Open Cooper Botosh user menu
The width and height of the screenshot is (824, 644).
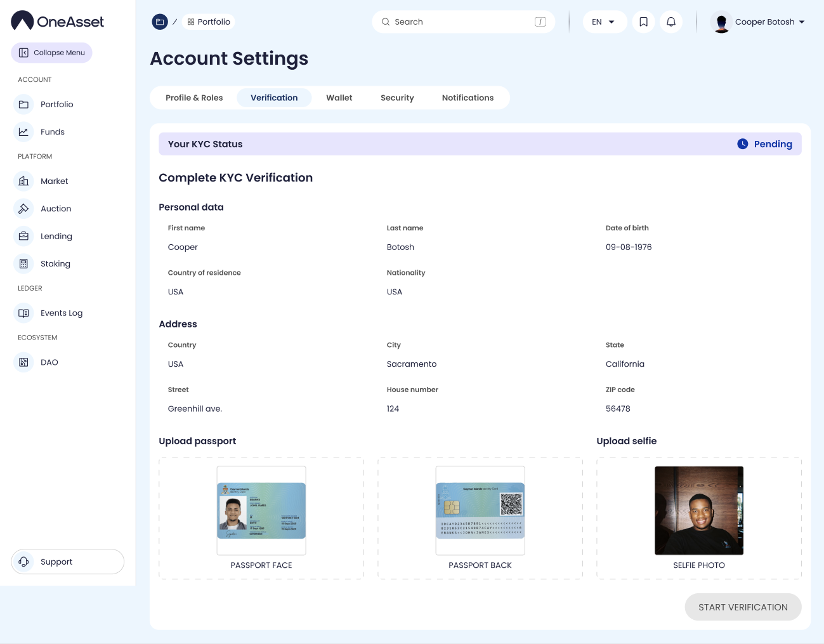[759, 22]
